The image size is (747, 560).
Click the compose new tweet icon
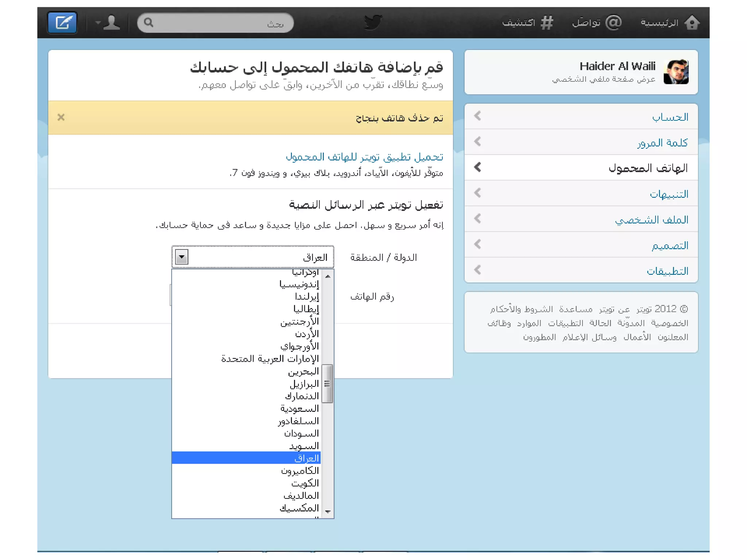pyautogui.click(x=62, y=23)
